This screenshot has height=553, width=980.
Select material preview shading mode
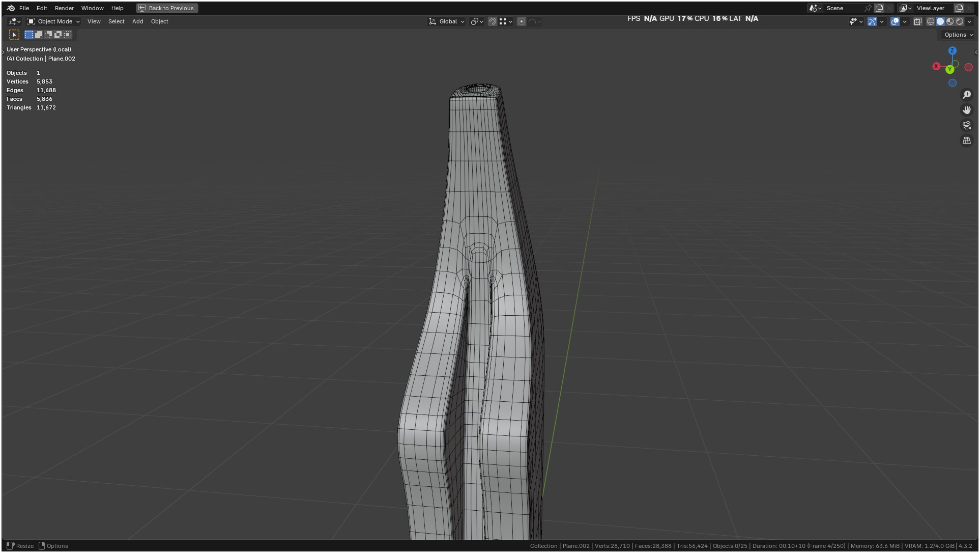[x=950, y=21]
